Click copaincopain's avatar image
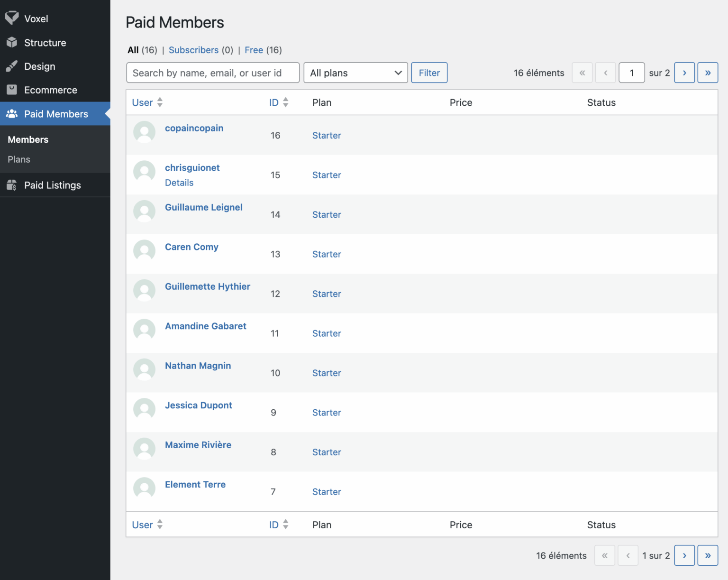This screenshot has height=580, width=728. (145, 132)
